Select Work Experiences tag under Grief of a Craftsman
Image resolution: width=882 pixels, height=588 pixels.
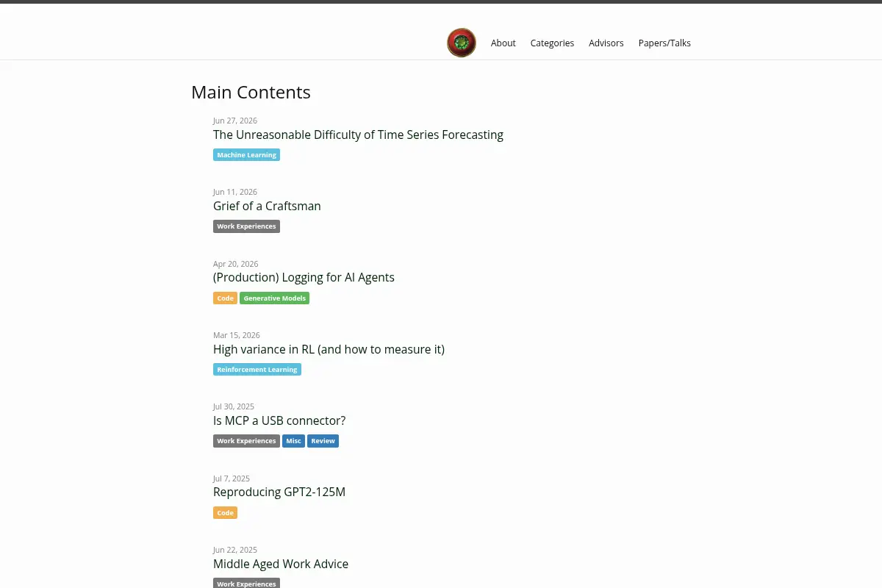click(246, 226)
